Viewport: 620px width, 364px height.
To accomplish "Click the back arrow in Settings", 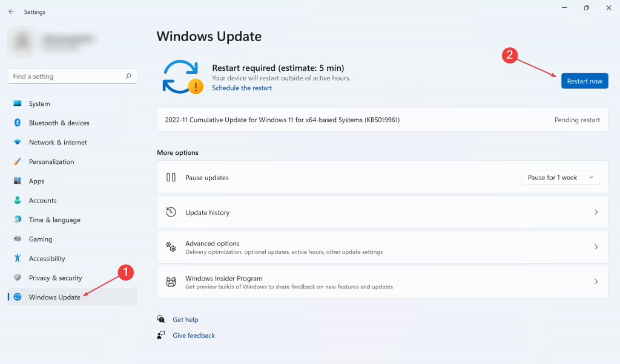I will 12,12.
